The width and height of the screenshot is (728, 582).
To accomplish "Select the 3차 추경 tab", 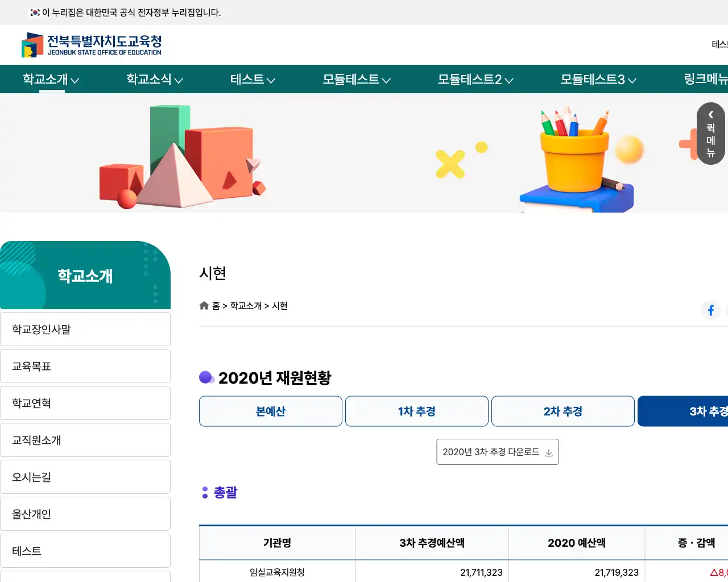I will click(683, 411).
